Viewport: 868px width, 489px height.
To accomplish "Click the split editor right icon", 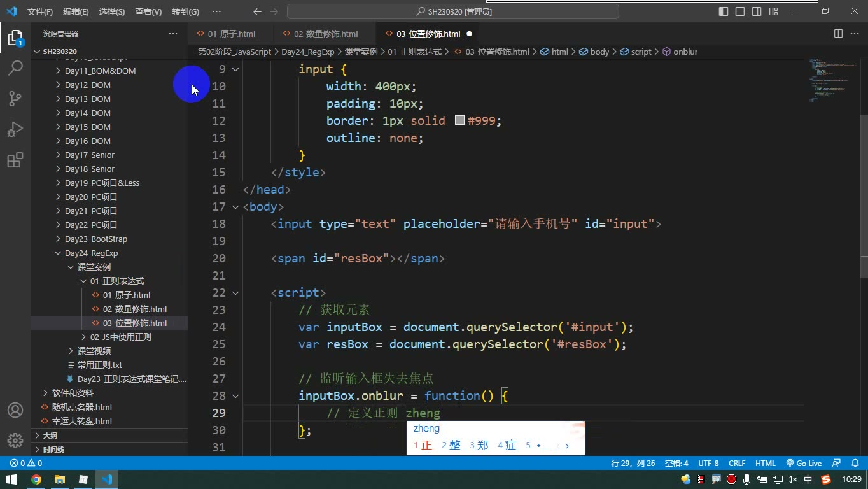I will click(x=838, y=34).
